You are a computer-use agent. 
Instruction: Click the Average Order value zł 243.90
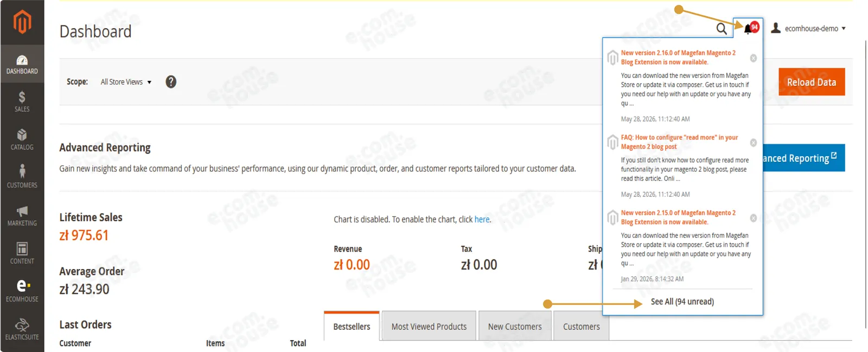84,289
